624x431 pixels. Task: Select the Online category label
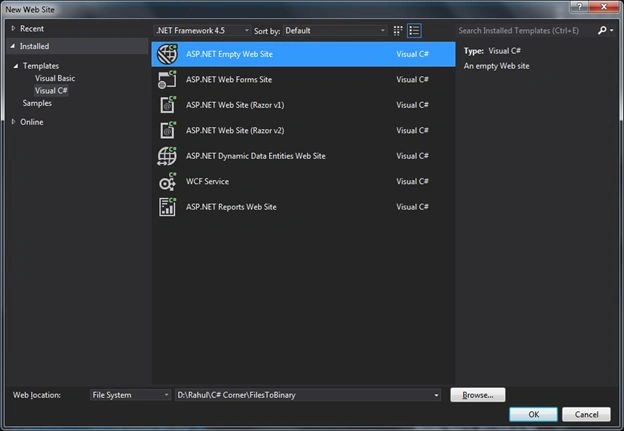pyautogui.click(x=32, y=122)
